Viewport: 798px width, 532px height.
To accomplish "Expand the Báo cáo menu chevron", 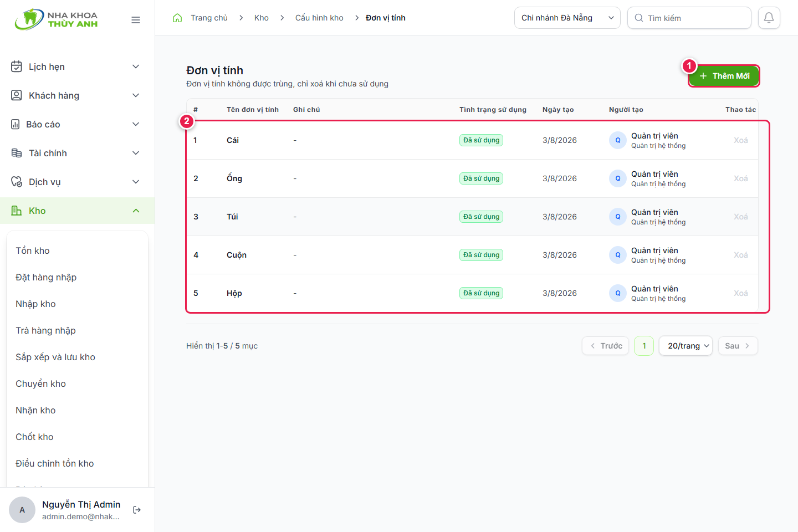I will click(136, 124).
